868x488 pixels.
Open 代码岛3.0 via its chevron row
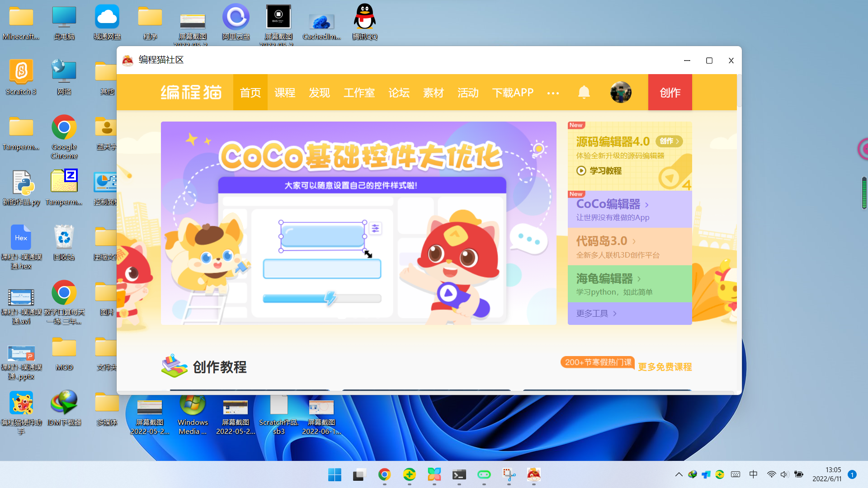pyautogui.click(x=630, y=246)
